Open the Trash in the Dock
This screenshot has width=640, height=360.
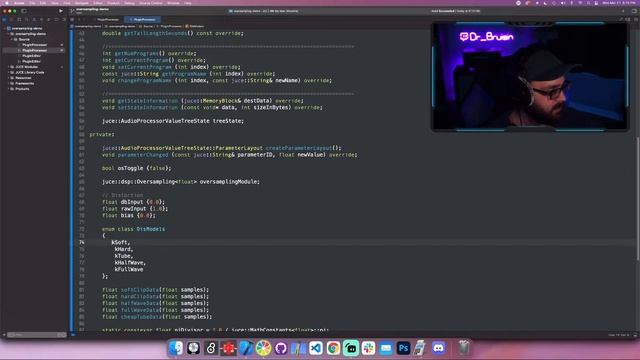[464, 348]
